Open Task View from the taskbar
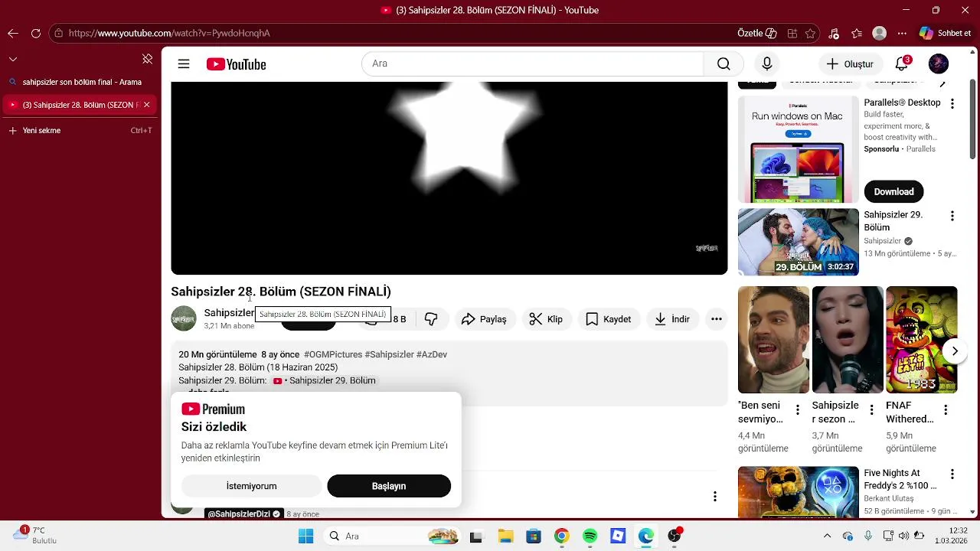Screen dimensions: 980x551 (x=476, y=536)
